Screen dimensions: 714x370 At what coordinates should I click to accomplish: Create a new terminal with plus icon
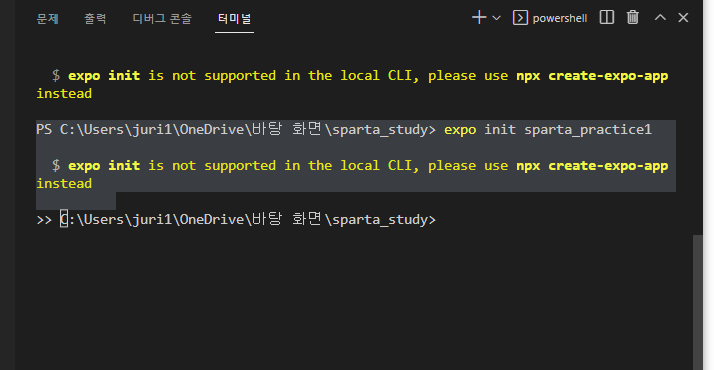[x=479, y=18]
